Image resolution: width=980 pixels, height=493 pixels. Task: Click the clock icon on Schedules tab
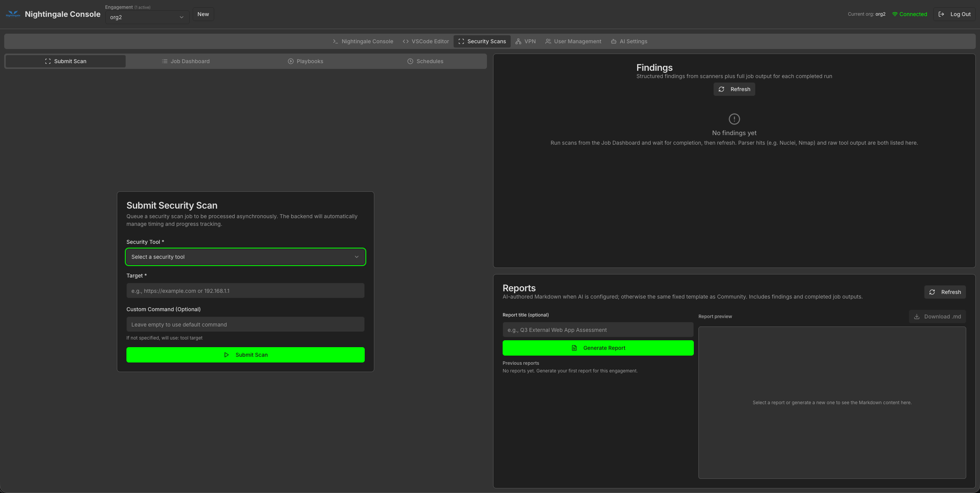coord(410,61)
